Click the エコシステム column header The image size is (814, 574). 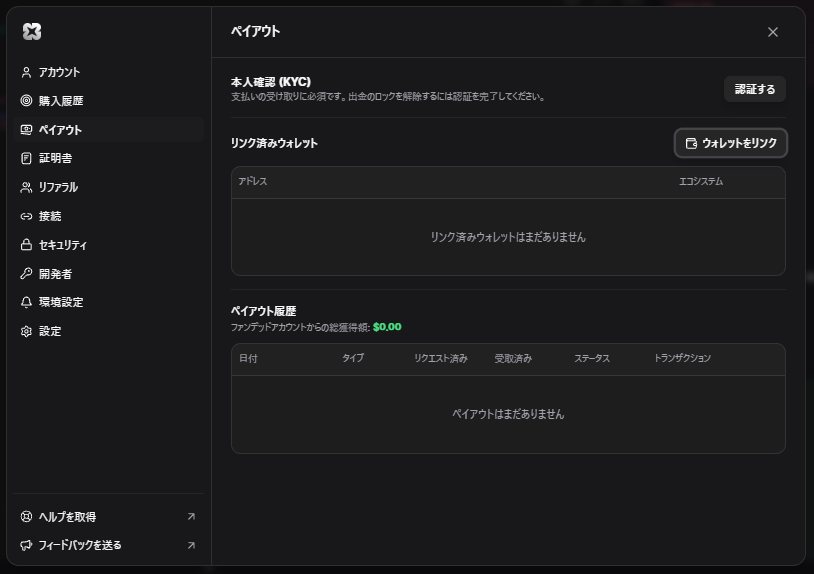[x=701, y=181]
